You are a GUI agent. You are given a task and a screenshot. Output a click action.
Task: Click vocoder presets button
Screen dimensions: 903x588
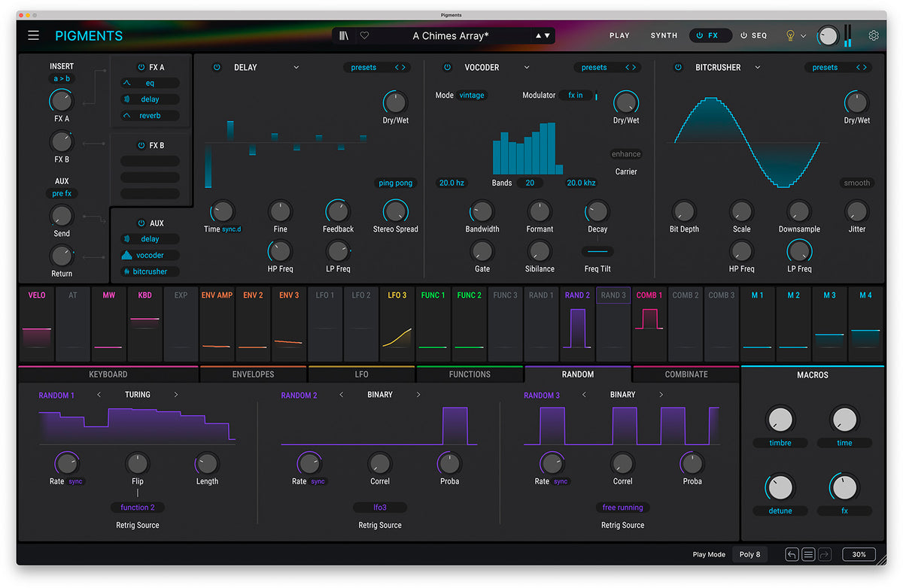click(594, 68)
